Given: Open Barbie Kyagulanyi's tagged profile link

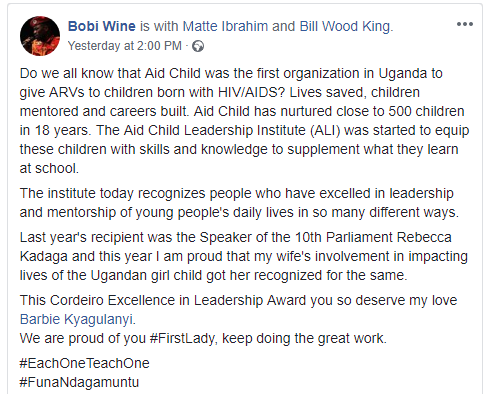Looking at the screenshot, I should [77, 319].
